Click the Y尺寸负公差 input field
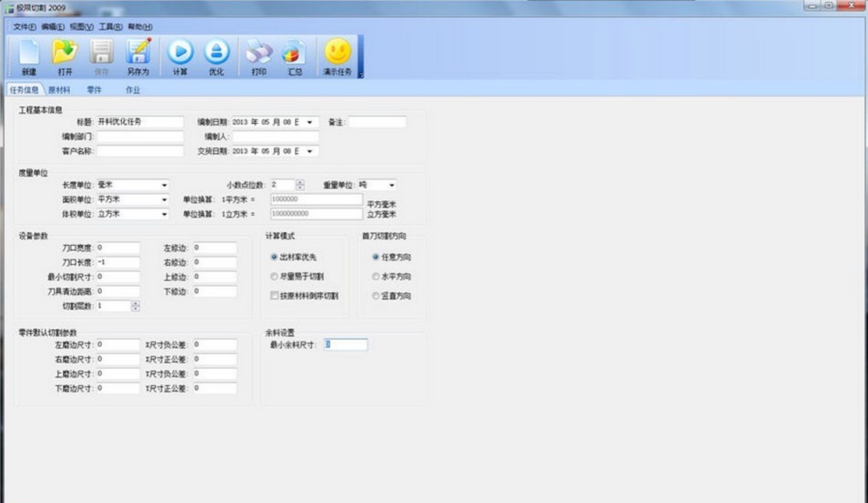The width and height of the screenshot is (868, 503). pyautogui.click(x=215, y=374)
